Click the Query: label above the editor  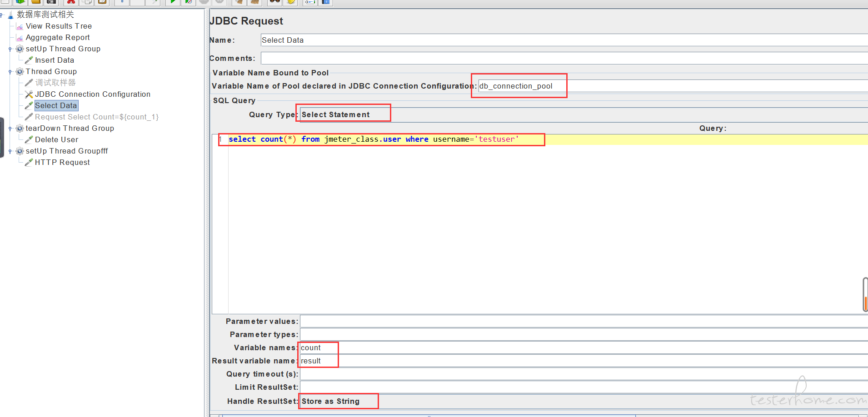coord(713,128)
